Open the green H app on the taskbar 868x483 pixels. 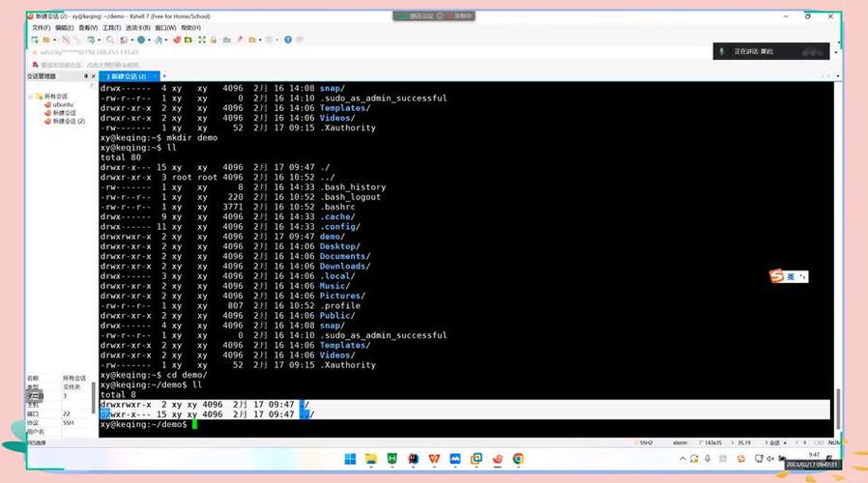pos(391,459)
